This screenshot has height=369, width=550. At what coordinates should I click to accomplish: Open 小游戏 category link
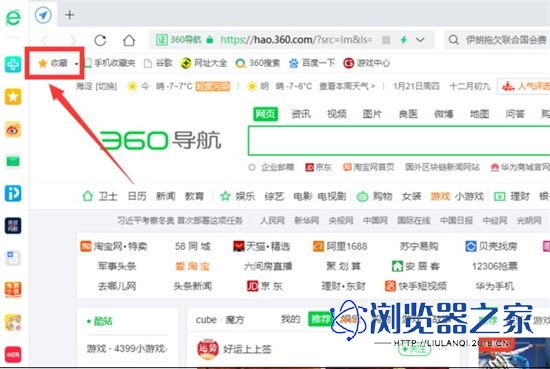point(469,196)
